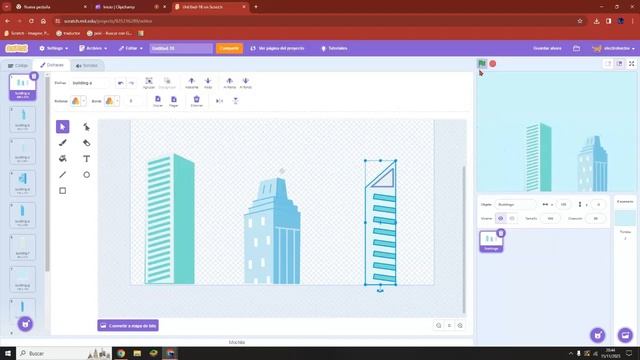Pick the Brush tool

click(x=62, y=143)
